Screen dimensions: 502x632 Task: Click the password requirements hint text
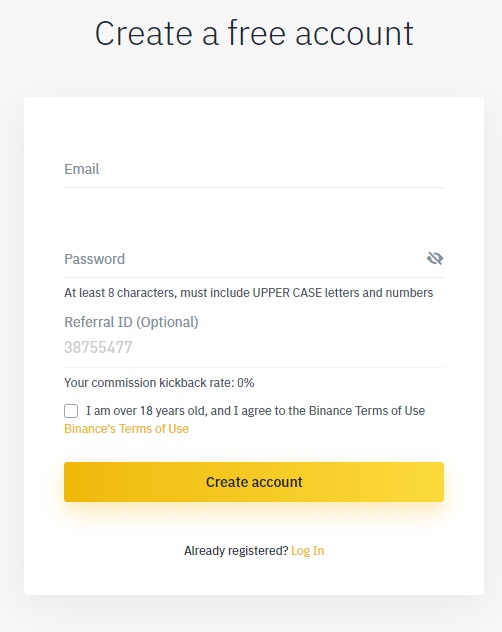click(x=248, y=293)
